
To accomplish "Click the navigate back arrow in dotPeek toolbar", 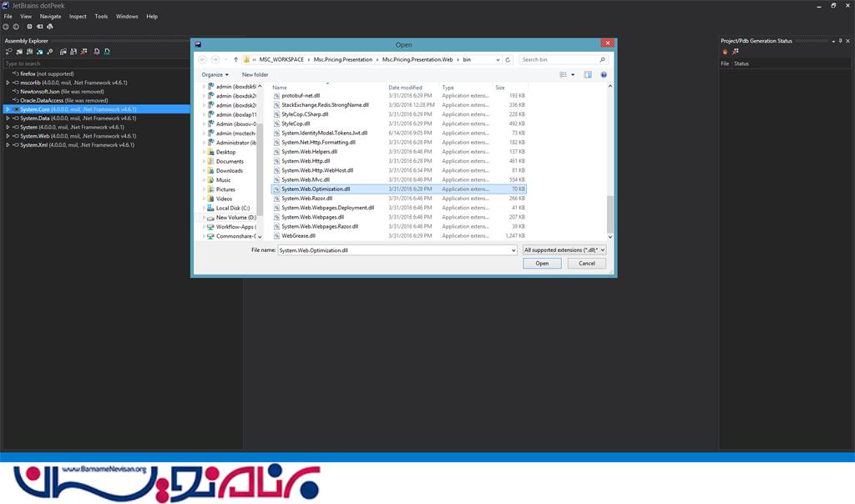I will pyautogui.click(x=6, y=27).
